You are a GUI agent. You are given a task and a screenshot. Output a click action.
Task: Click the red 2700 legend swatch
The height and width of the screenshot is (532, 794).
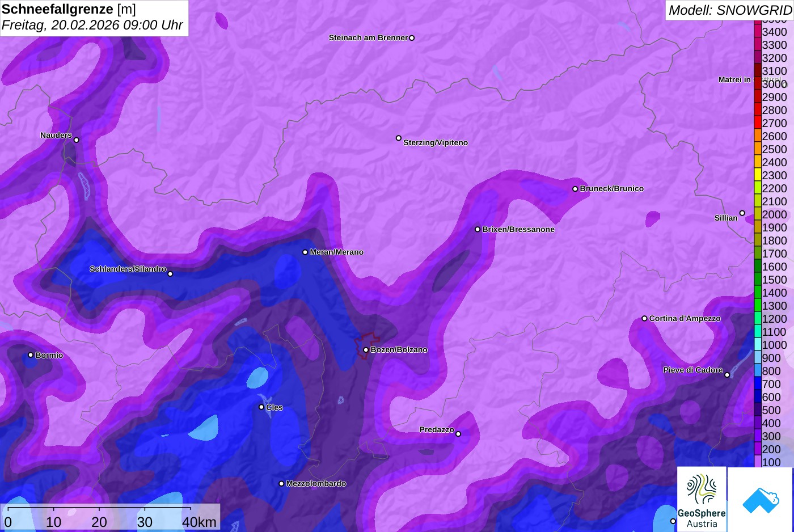click(758, 123)
